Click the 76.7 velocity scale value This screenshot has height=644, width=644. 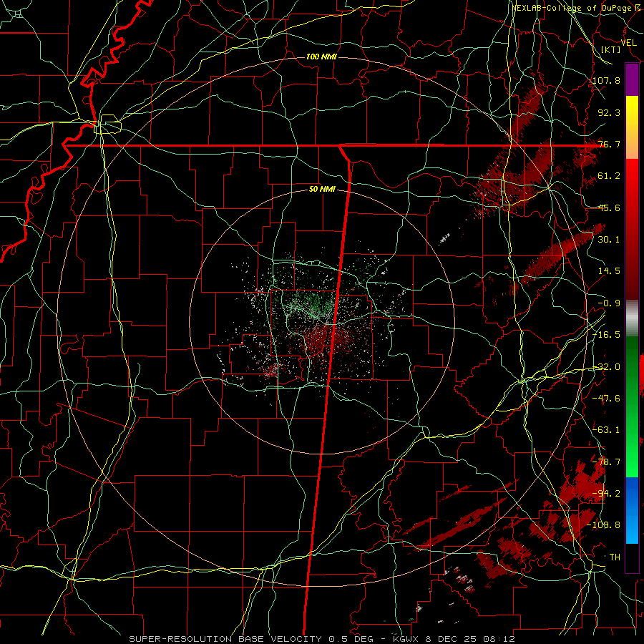609,144
